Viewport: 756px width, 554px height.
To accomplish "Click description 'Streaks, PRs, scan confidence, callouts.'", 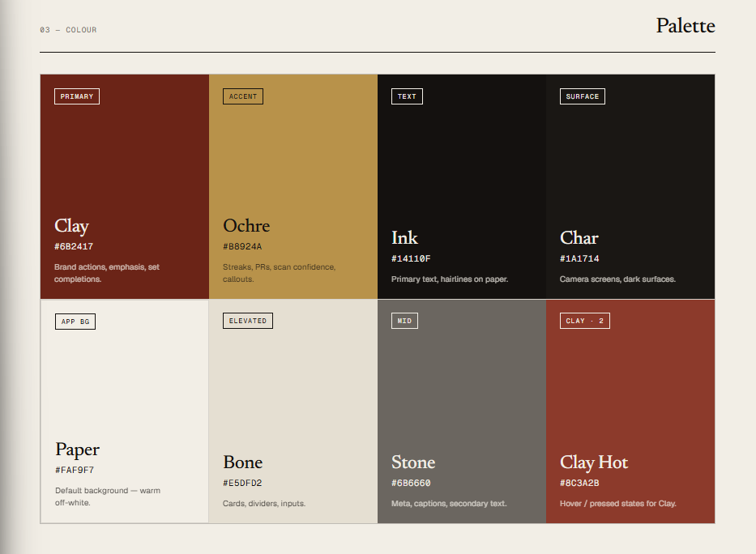I will tap(280, 273).
